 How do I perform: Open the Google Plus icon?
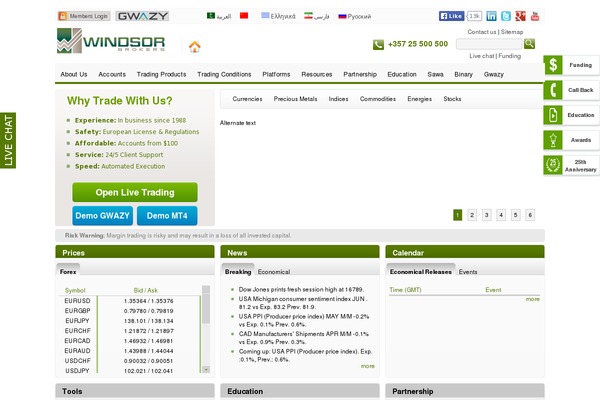coord(520,16)
